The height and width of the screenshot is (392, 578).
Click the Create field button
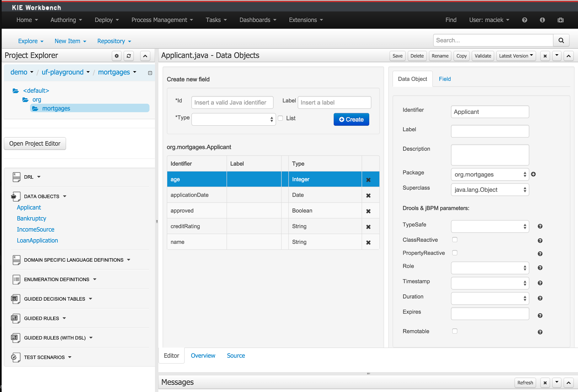[x=351, y=120]
